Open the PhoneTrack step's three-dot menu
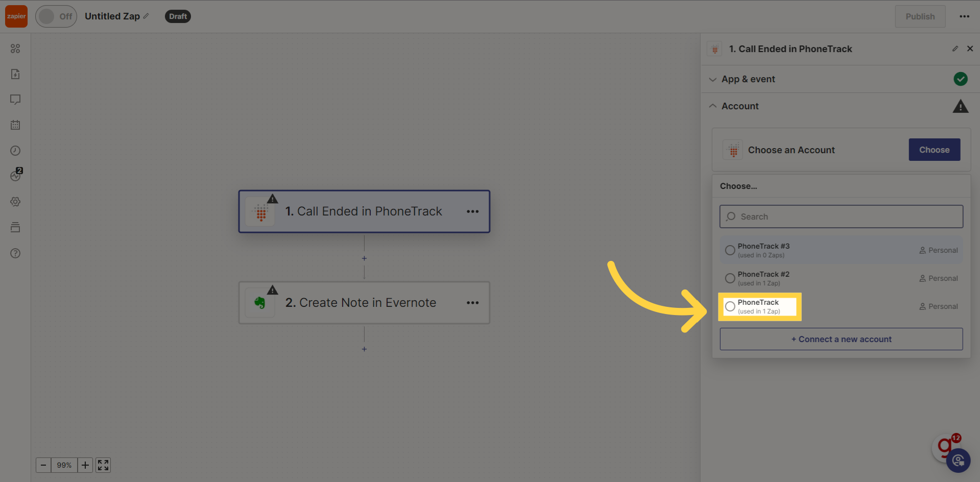This screenshot has width=980, height=482. point(472,211)
